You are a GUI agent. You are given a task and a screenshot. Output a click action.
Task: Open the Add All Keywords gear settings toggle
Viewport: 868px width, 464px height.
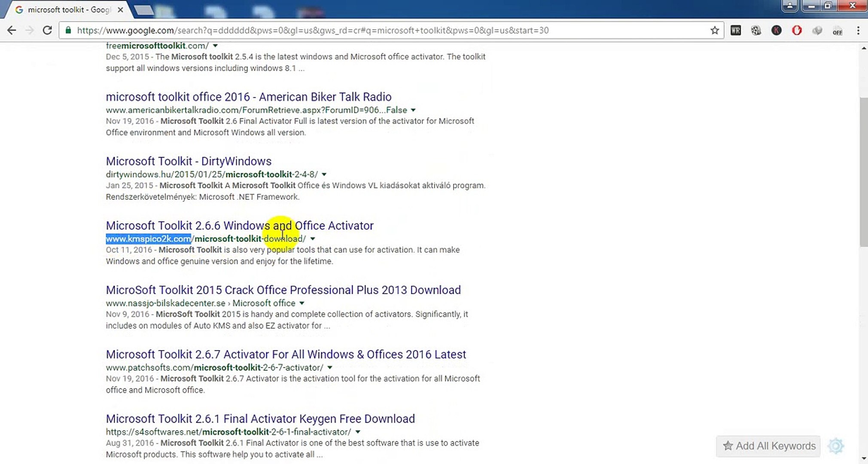[x=836, y=446]
